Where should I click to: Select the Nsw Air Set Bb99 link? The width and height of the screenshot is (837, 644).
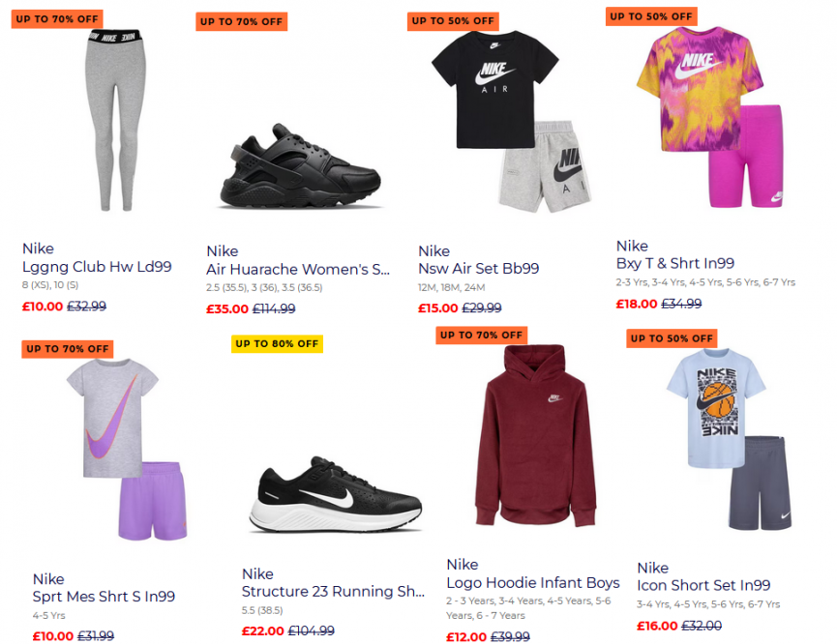(478, 269)
